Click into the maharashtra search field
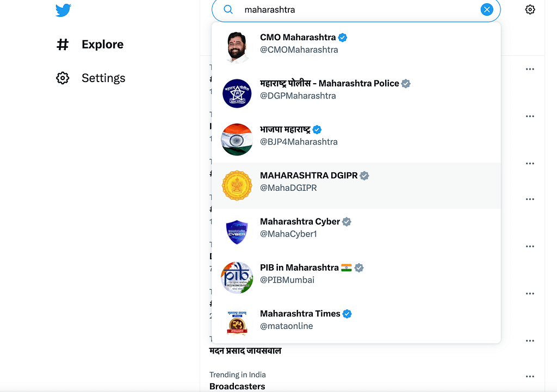Screen dimensions: 557x392 (354, 10)
